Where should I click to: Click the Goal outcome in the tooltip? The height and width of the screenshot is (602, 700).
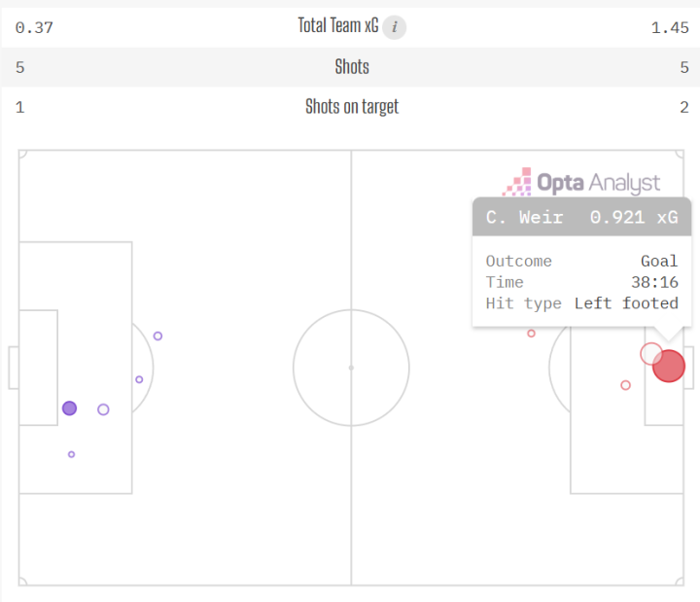[x=659, y=261]
